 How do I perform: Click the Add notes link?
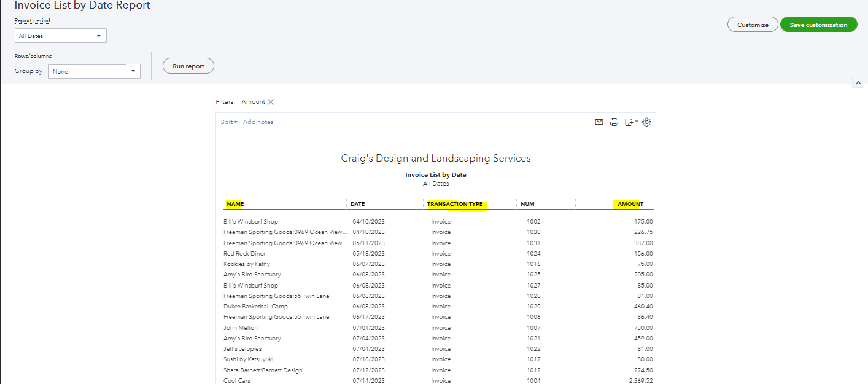[258, 122]
